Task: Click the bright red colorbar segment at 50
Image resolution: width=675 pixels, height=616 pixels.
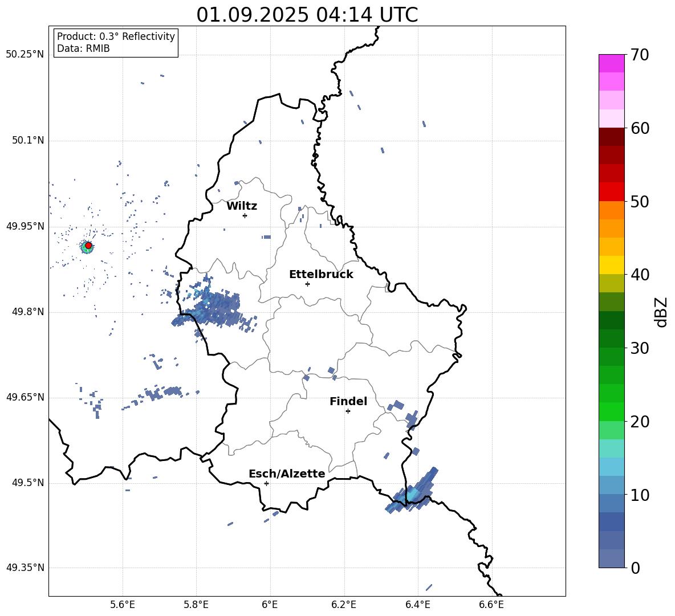Action: [612, 192]
